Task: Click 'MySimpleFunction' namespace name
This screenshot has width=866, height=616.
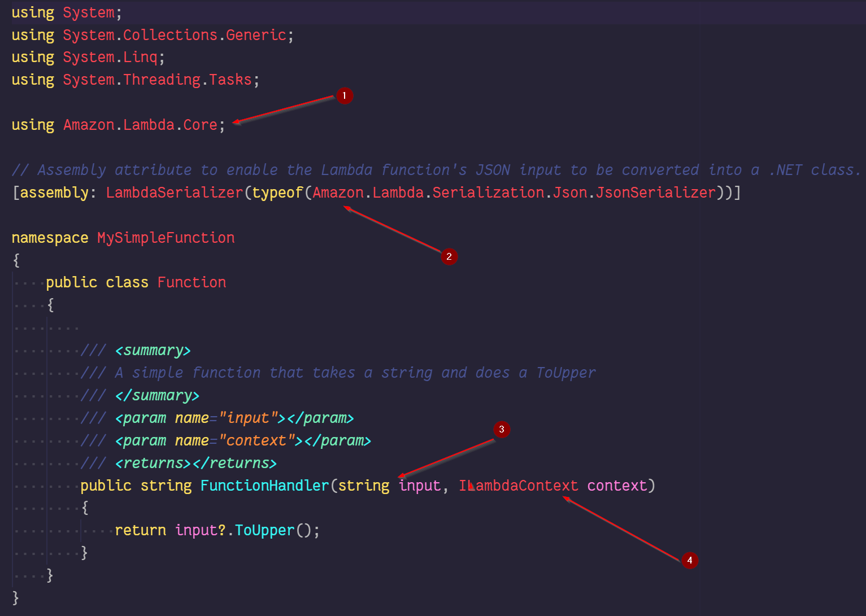Action: 166,238
